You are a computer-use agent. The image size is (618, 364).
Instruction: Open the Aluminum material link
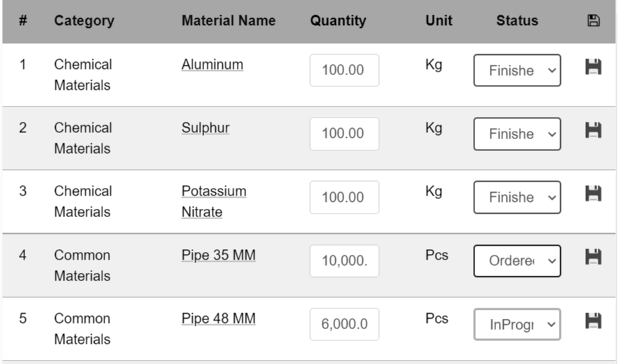click(x=212, y=65)
